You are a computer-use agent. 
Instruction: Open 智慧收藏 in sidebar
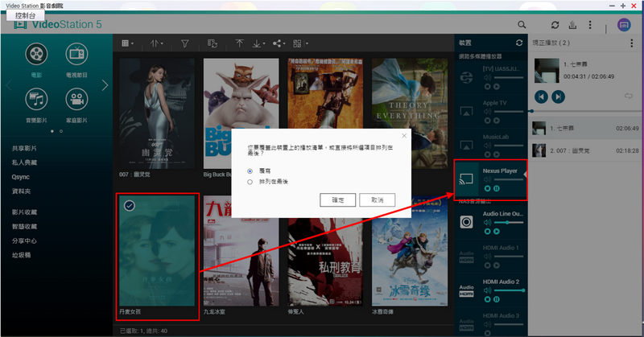(24, 227)
